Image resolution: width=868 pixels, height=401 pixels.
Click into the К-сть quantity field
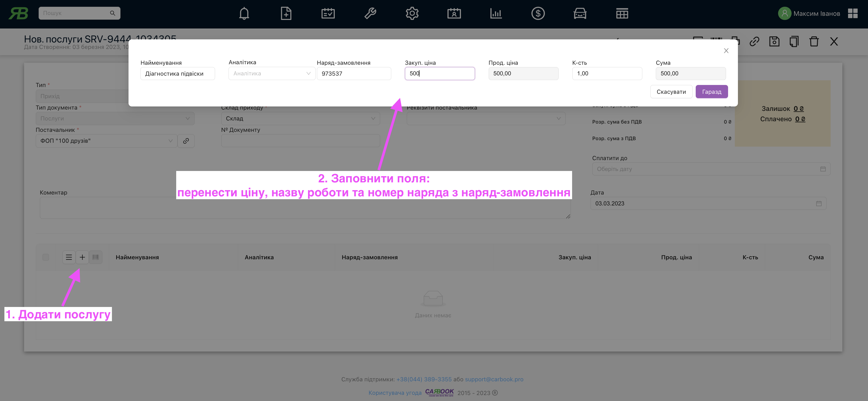(607, 74)
